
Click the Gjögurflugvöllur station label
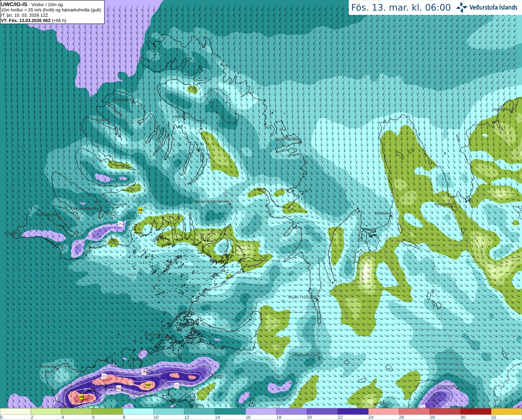(x=286, y=139)
